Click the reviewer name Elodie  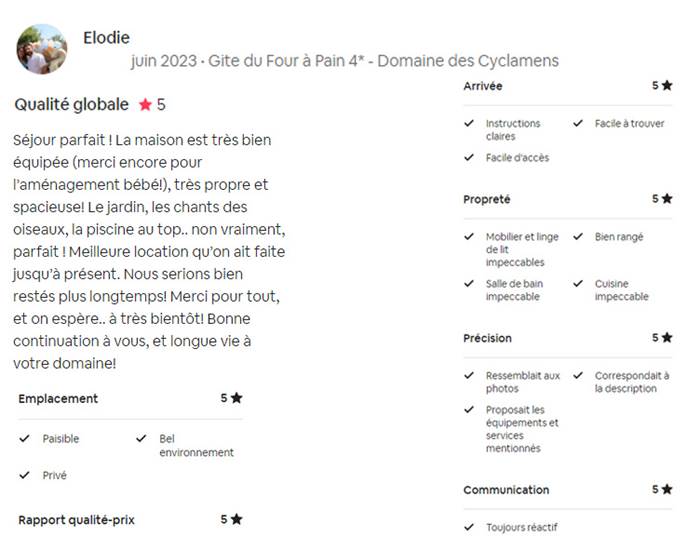coord(106,38)
